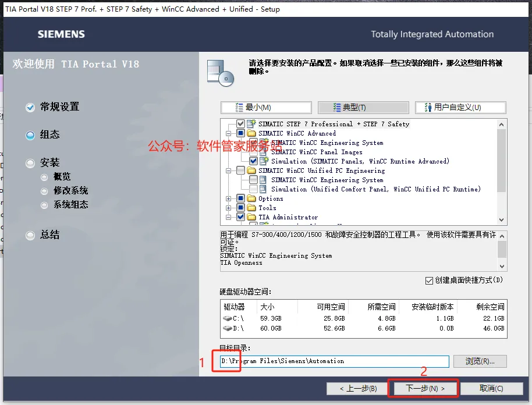The height and width of the screenshot is (405, 532).
Task: Click the WinCC Unified PC Engineering folder icon
Action: click(251, 170)
